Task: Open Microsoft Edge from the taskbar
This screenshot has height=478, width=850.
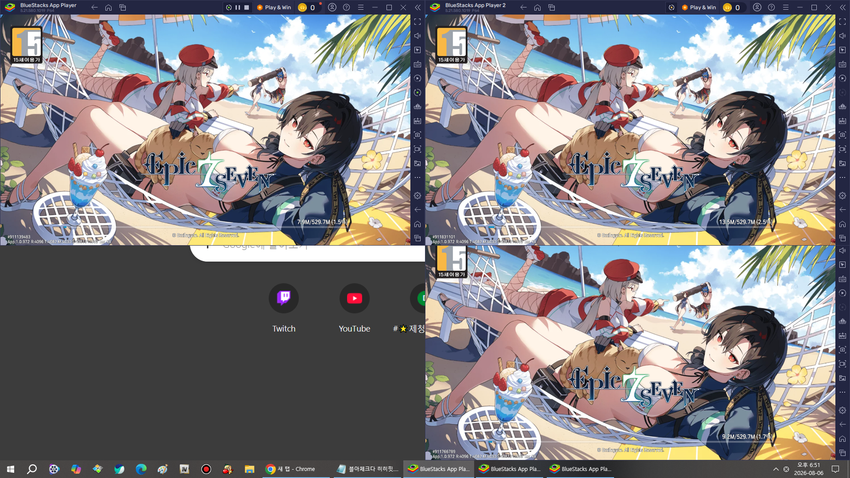Action: [141, 469]
